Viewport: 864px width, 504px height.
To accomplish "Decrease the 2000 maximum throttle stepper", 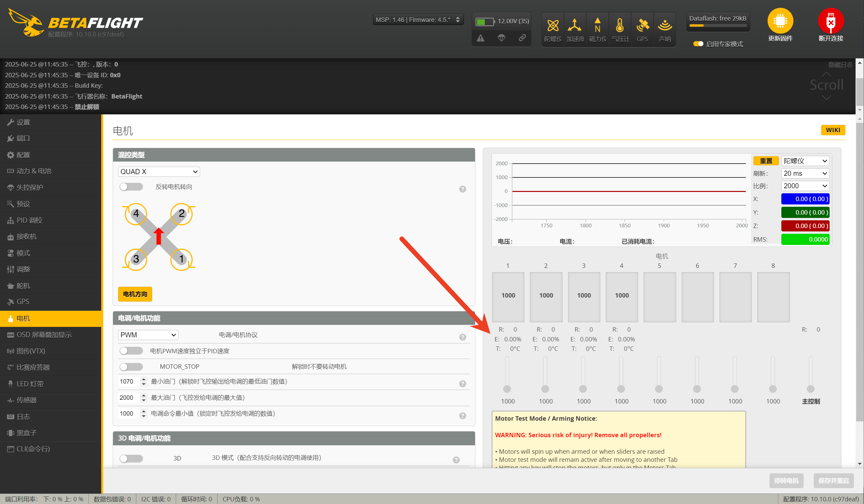I will tap(144, 400).
